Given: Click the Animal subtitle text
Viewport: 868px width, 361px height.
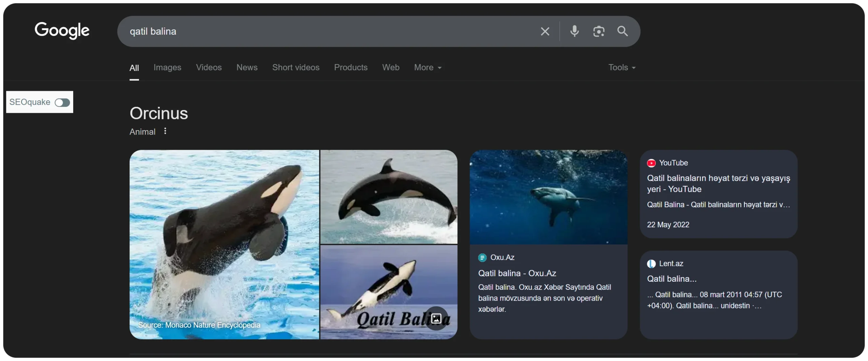Looking at the screenshot, I should (x=142, y=132).
